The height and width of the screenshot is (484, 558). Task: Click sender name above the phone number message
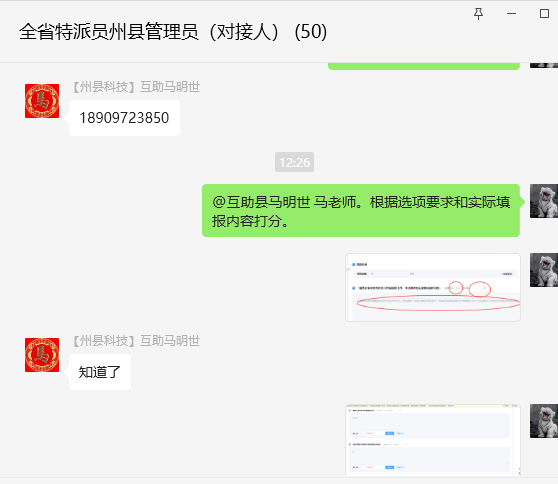[x=136, y=87]
